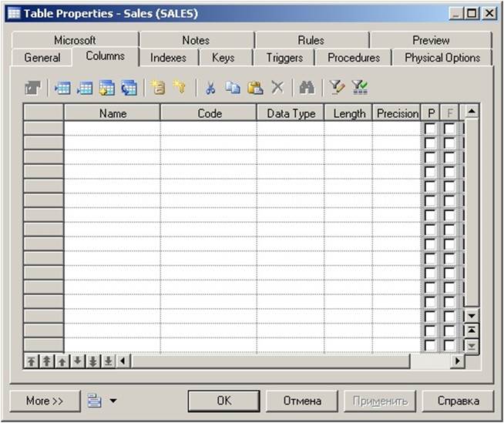The image size is (504, 423).
Task: Click the page-up double arrow below grid
Action: click(47, 361)
